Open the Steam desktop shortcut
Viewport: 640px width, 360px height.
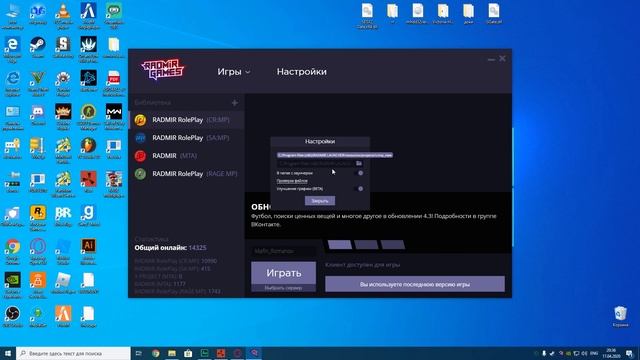pos(38,47)
